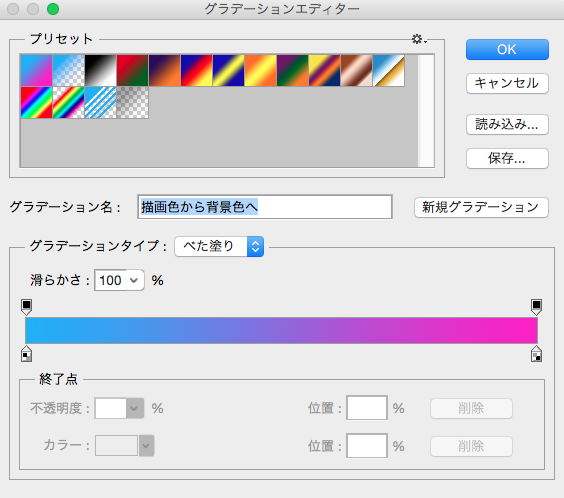Select the right opacity stop above gradient bar

tap(536, 307)
